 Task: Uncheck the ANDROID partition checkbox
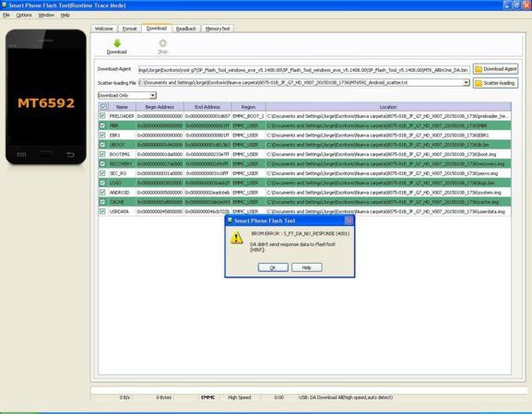coord(102,192)
